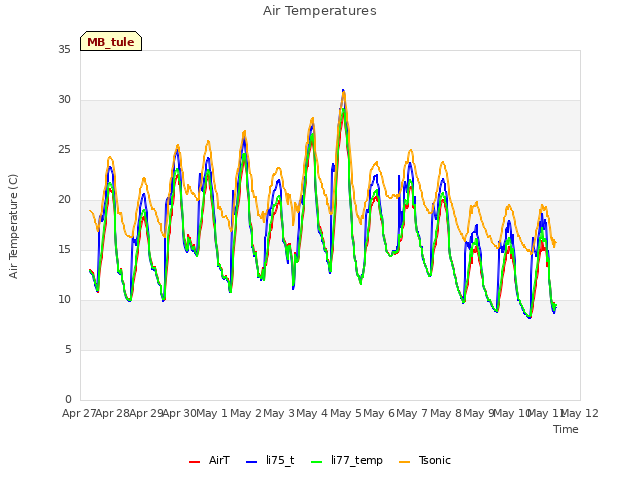The width and height of the screenshot is (640, 480).
Task: Click the 5 y-axis tick label
Action: click(68, 350)
